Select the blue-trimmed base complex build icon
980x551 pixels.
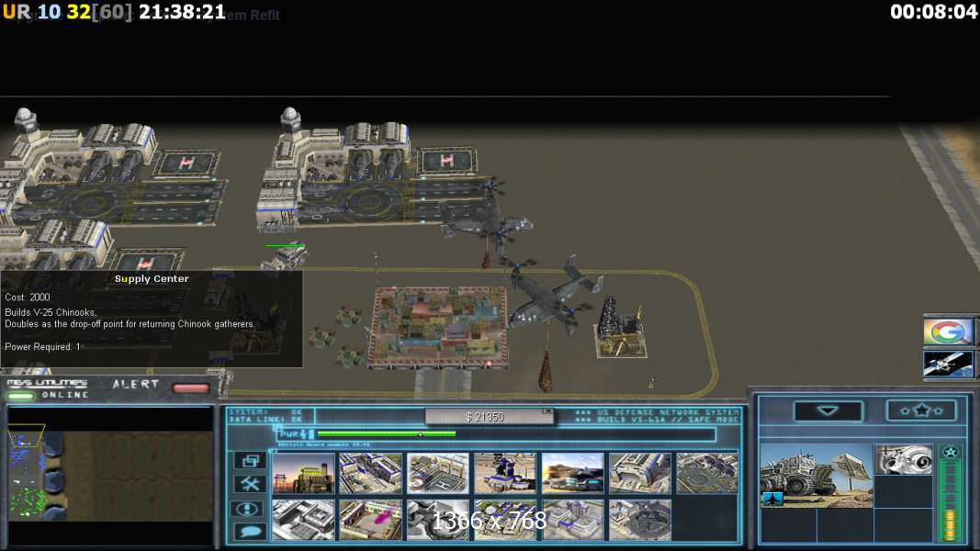coord(505,520)
